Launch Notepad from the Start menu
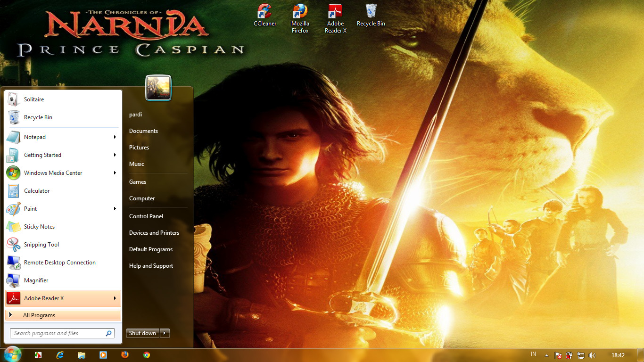The image size is (644, 362). click(x=63, y=137)
